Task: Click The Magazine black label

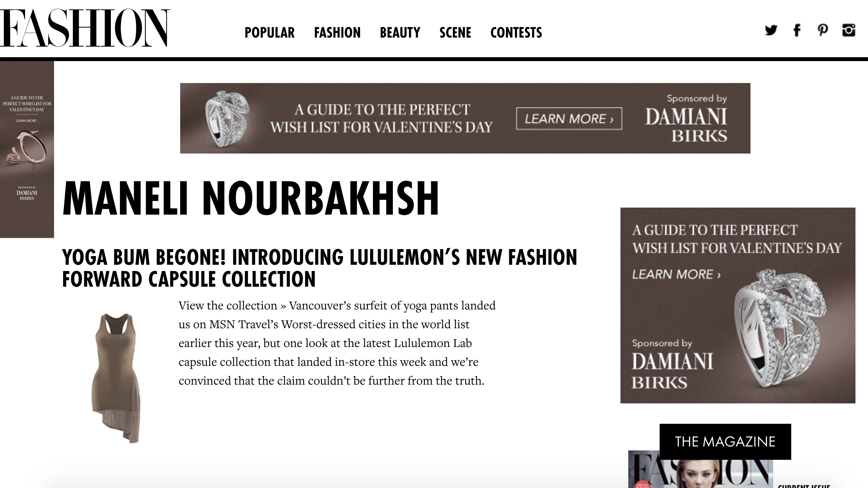Action: pyautogui.click(x=725, y=441)
